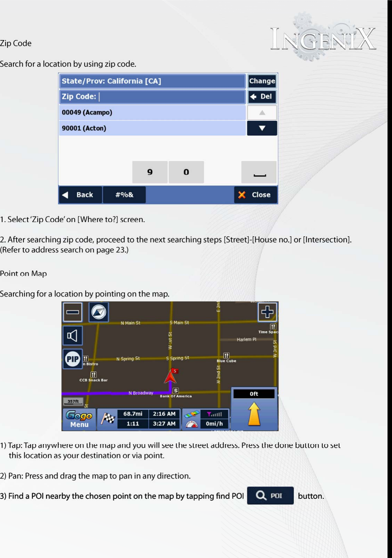Screen dimensions: 392x558
Task: Tap the CCB Snack Bar restaurant icon
Action: coord(93,375)
